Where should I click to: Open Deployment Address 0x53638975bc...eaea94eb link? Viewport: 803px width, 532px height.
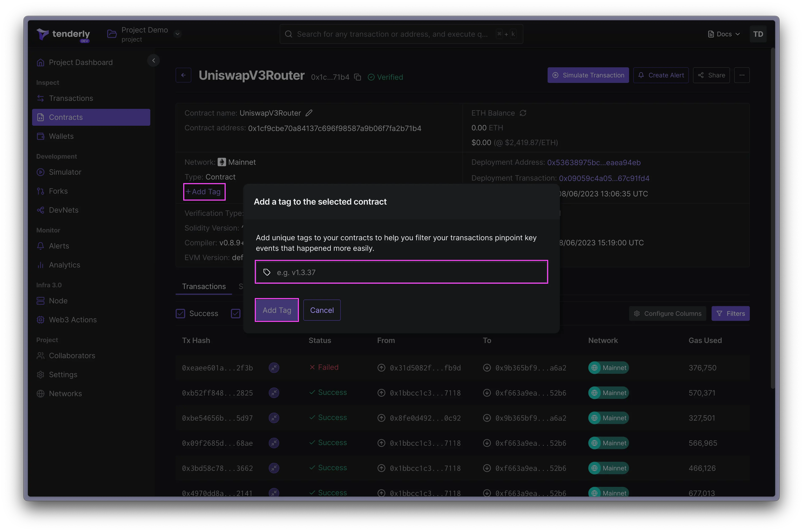pyautogui.click(x=594, y=162)
